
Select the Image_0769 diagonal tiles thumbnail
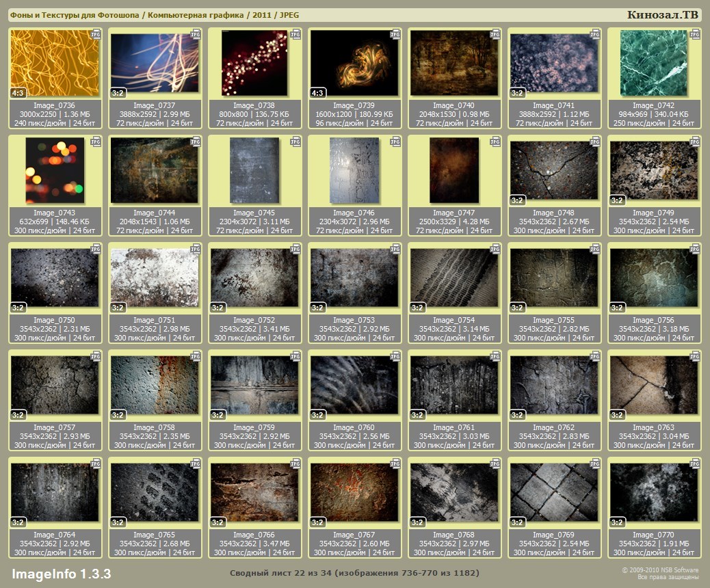coord(554,492)
